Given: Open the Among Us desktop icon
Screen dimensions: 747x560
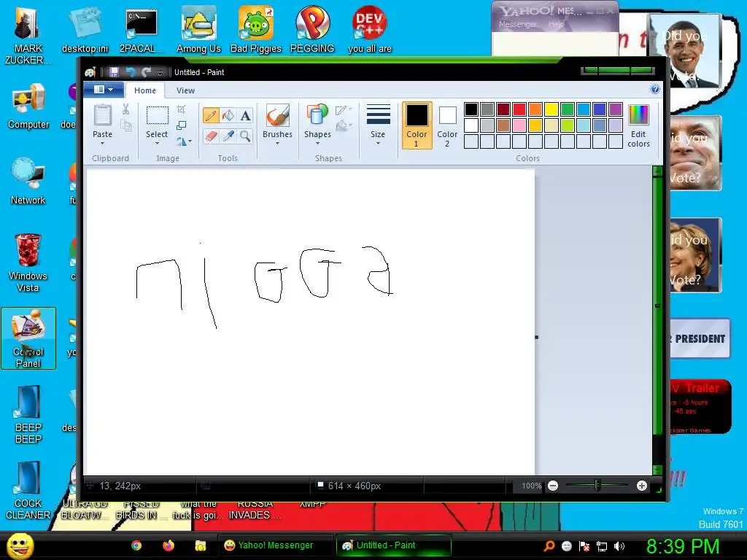Looking at the screenshot, I should 198,29.
